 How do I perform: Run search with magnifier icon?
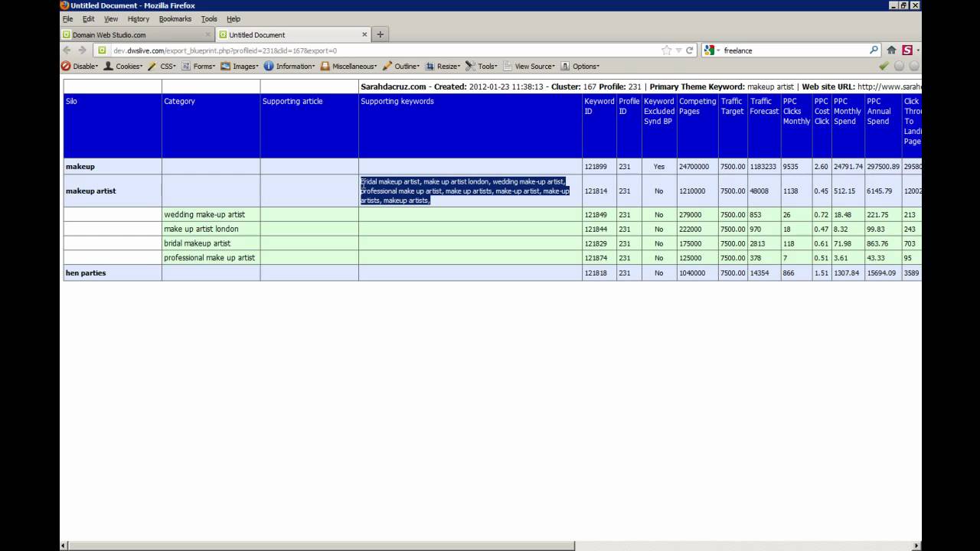[874, 51]
